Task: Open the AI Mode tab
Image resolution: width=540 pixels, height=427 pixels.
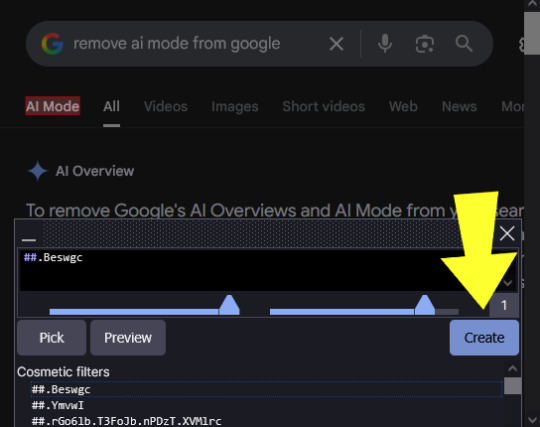Action: pyautogui.click(x=53, y=106)
